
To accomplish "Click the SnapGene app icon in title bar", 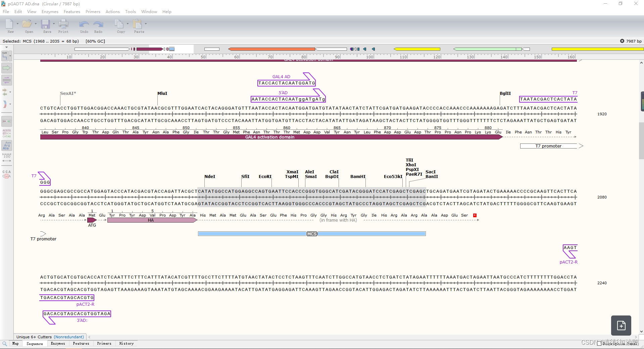I will pyautogui.click(x=4, y=4).
